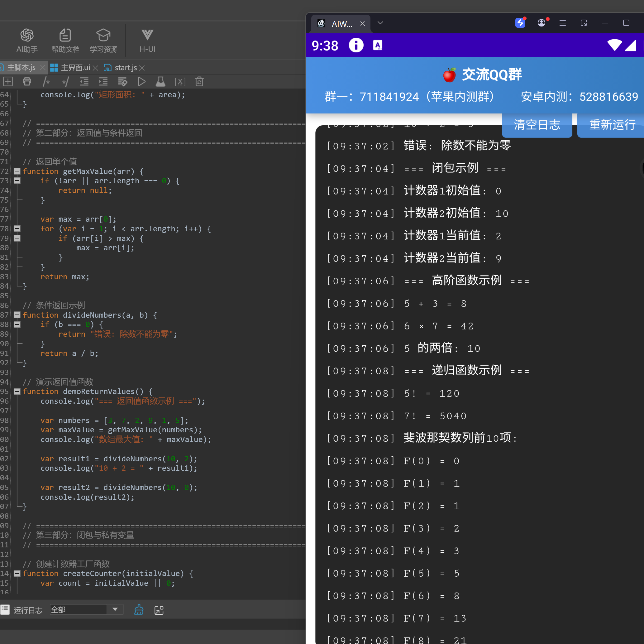Click the increase indent icon
The width and height of the screenshot is (644, 644).
click(103, 82)
